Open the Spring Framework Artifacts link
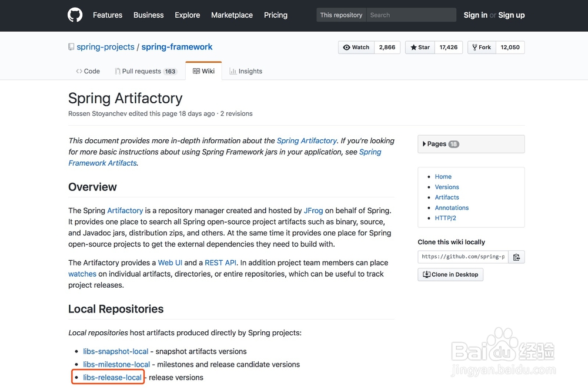 pos(225,157)
